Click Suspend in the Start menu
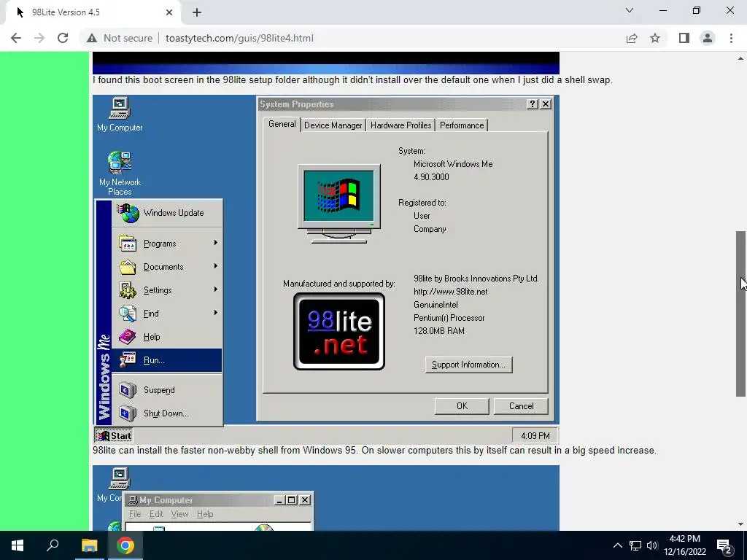747x560 pixels. point(167,390)
